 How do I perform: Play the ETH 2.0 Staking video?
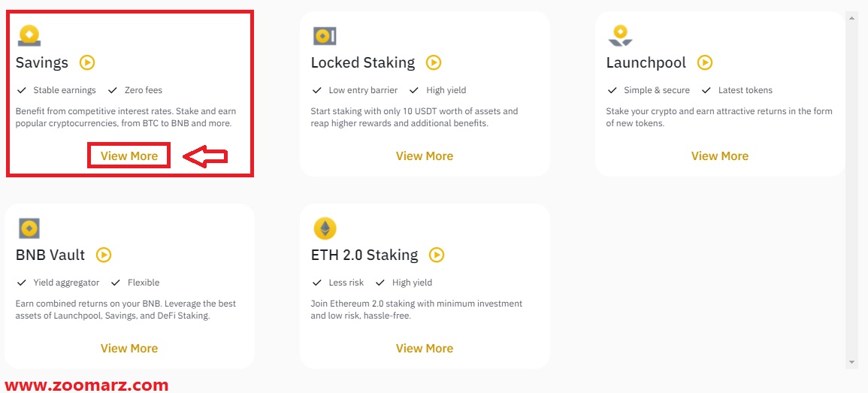click(x=437, y=255)
